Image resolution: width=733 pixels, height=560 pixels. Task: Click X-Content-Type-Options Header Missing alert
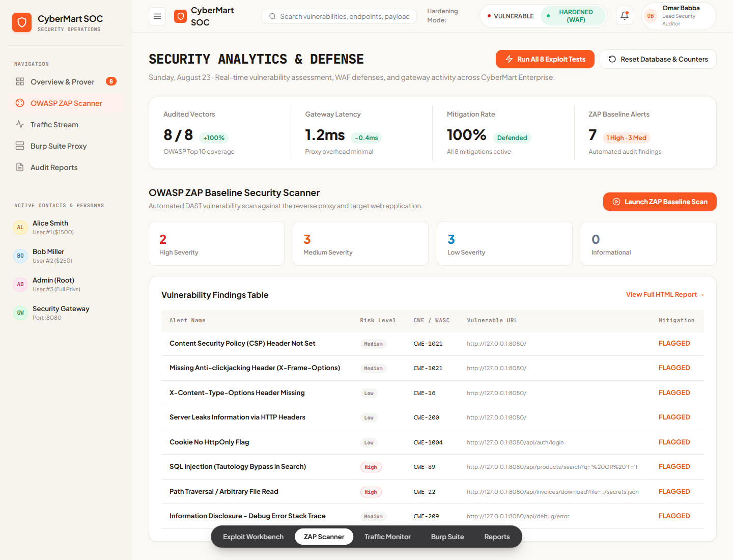237,393
